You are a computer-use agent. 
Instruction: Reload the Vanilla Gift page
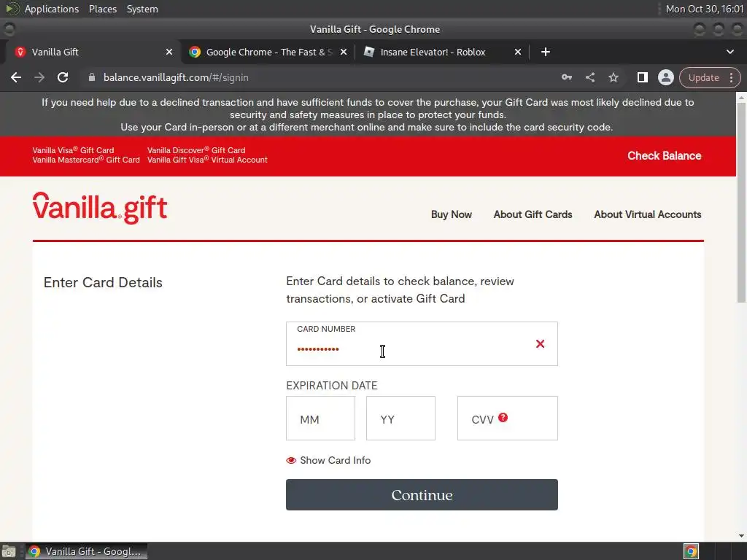tap(63, 77)
